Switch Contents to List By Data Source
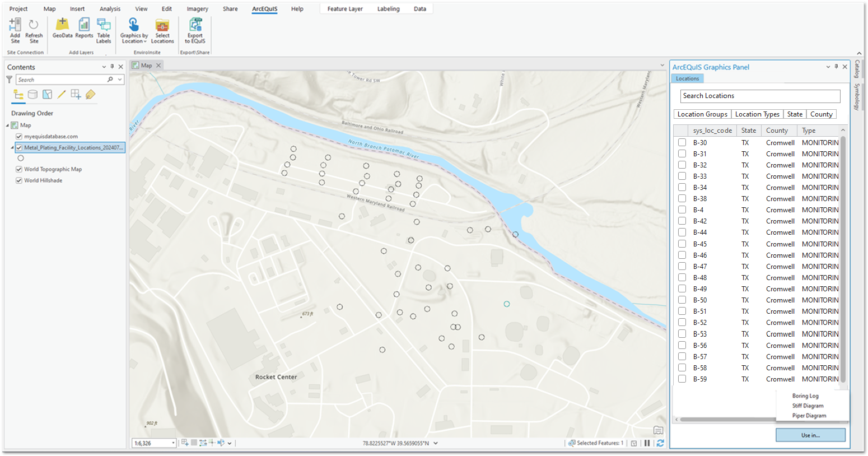The height and width of the screenshot is (456, 868). coord(33,95)
